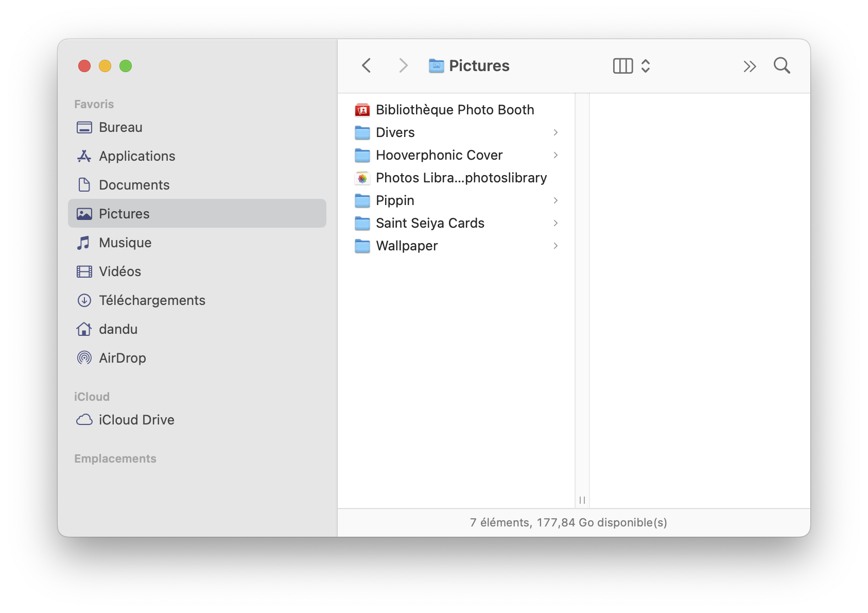Click the Téléchargements download arrow icon

coord(84,300)
